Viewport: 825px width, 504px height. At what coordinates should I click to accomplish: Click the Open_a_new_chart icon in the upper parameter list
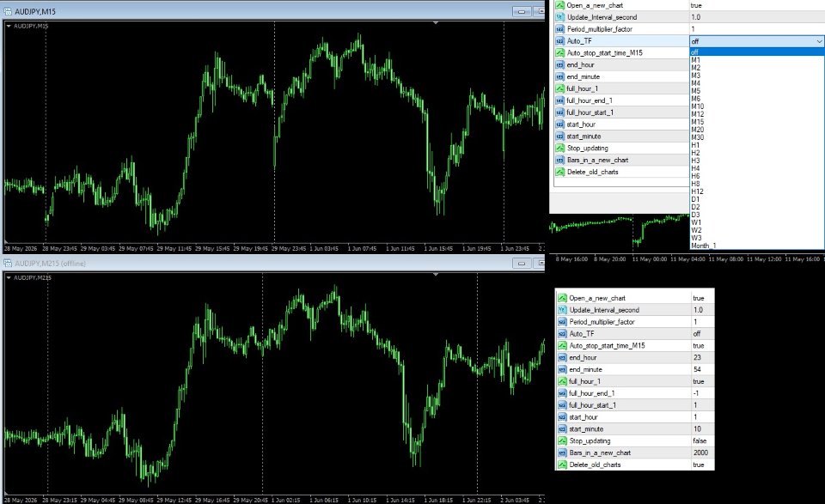559,5
